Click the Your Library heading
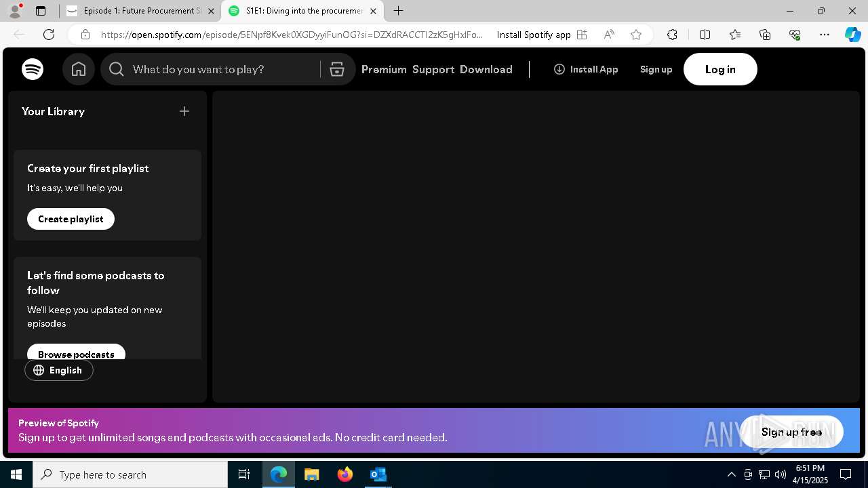 53,111
